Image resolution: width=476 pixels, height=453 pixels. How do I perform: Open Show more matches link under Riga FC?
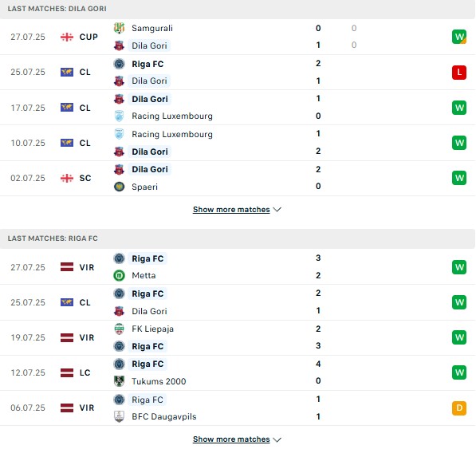point(231,439)
